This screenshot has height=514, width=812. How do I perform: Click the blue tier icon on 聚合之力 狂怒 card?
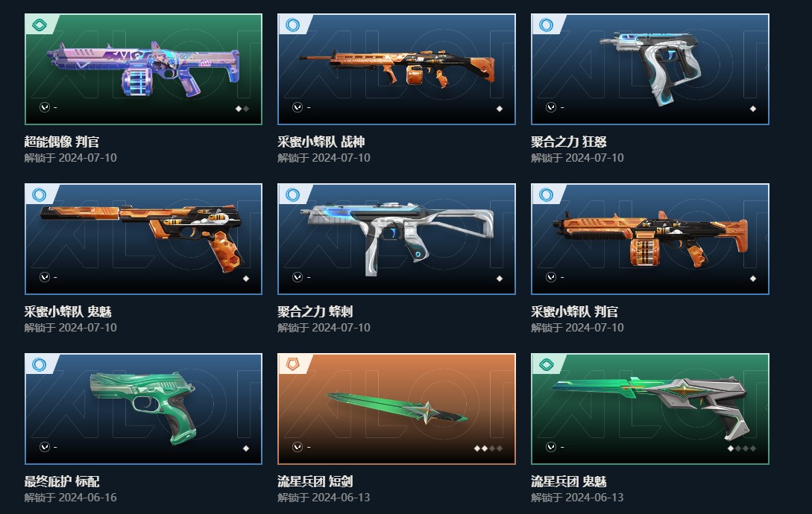(x=546, y=25)
